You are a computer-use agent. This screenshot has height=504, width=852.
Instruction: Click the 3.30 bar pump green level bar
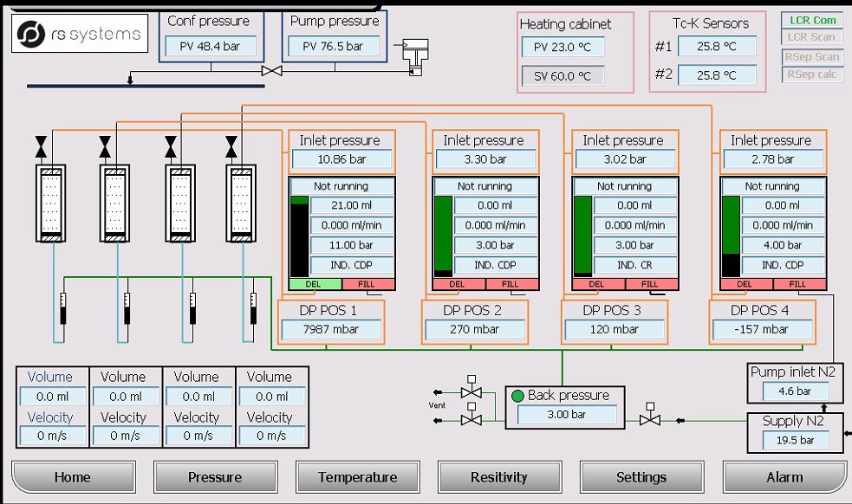(443, 237)
